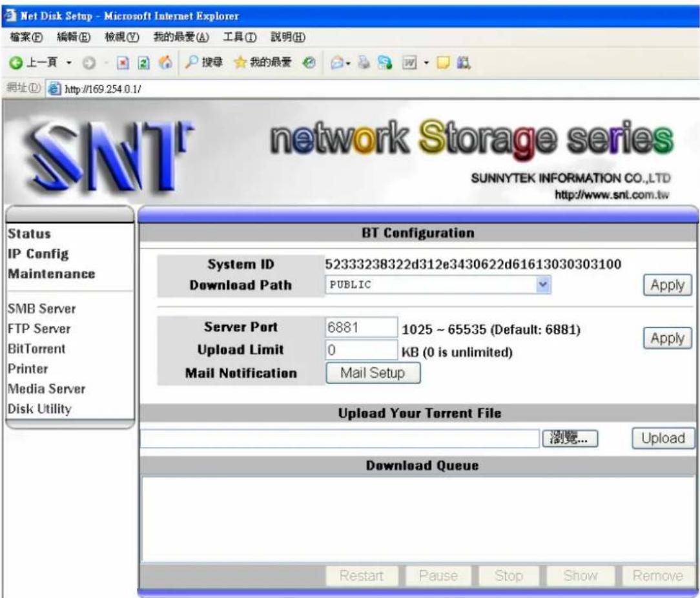This screenshot has width=700, height=598.
Task: Stop page loading with the red X icon
Action: 123,63
